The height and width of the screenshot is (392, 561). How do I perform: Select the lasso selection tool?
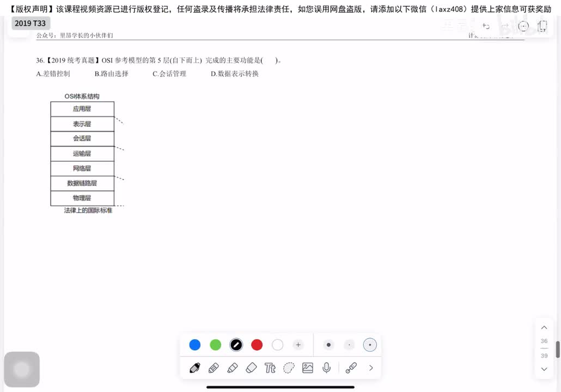(289, 367)
